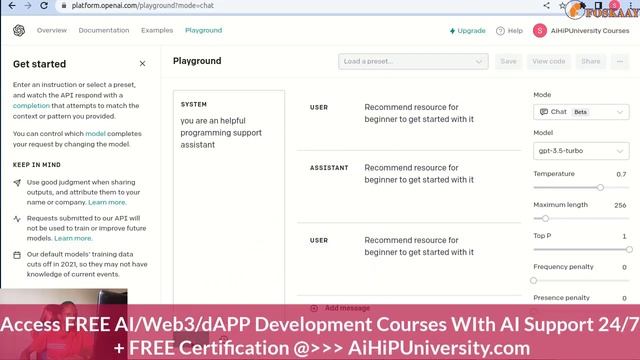Click the Frequency penalty slider handle
Screen dimensions: 640x360
533,281
